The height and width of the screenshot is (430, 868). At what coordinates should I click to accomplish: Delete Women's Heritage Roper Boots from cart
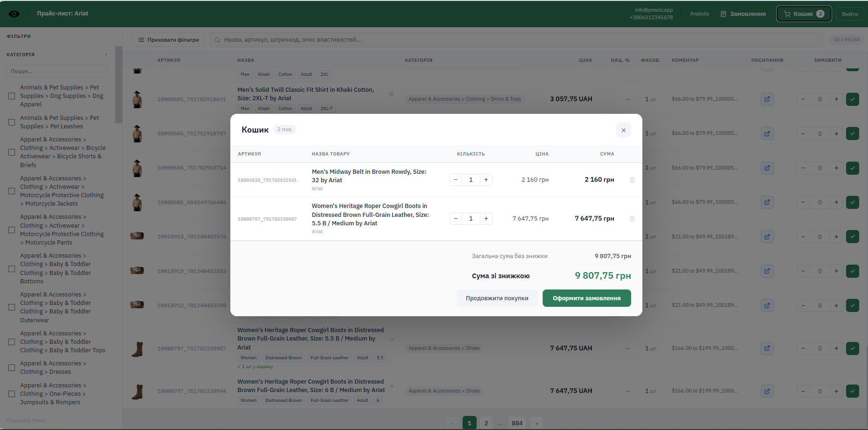pyautogui.click(x=632, y=219)
